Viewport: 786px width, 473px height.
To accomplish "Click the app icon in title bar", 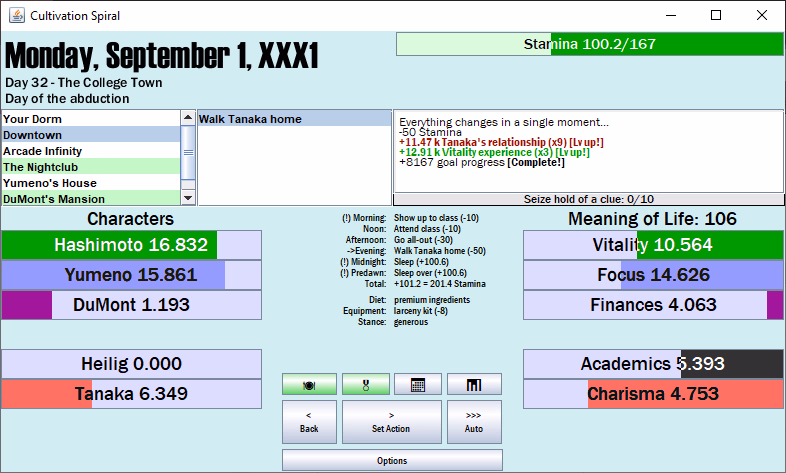I will pyautogui.click(x=15, y=15).
